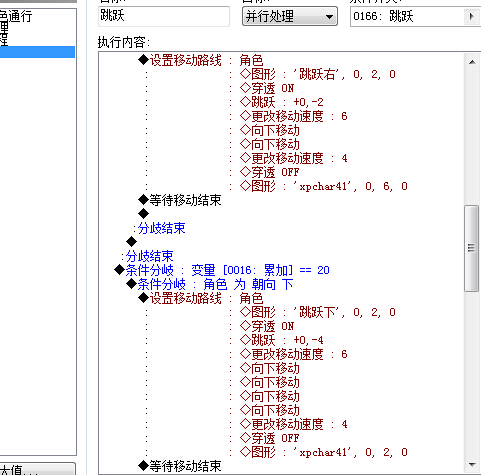Select 穿透 OFF above 'xpchar41', 0, 6, 0
481x475 pixels.
point(269,172)
